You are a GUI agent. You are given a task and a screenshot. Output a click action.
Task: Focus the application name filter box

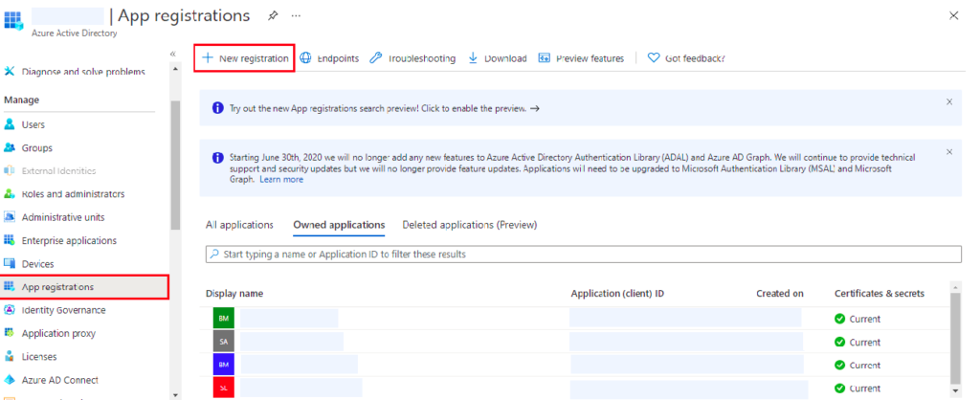click(584, 255)
